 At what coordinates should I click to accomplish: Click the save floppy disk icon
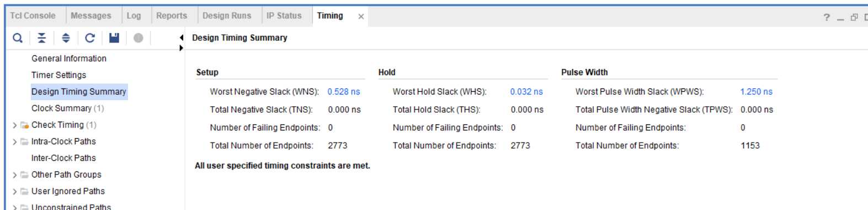coord(114,38)
